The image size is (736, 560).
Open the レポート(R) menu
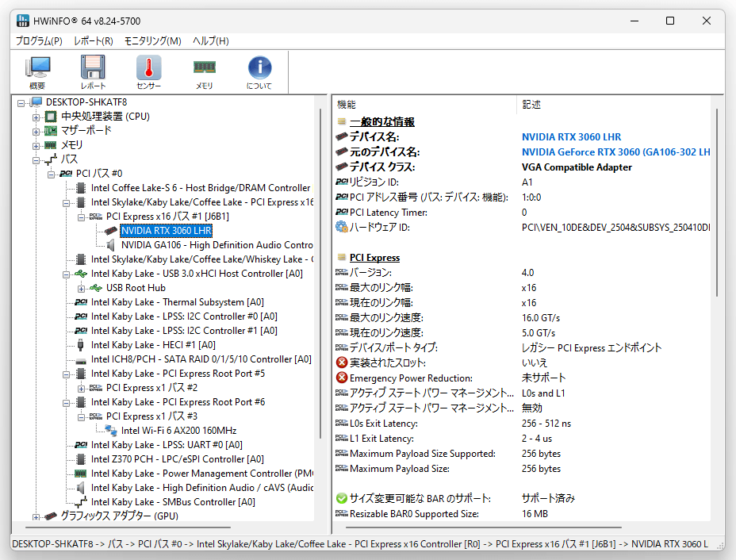click(94, 40)
